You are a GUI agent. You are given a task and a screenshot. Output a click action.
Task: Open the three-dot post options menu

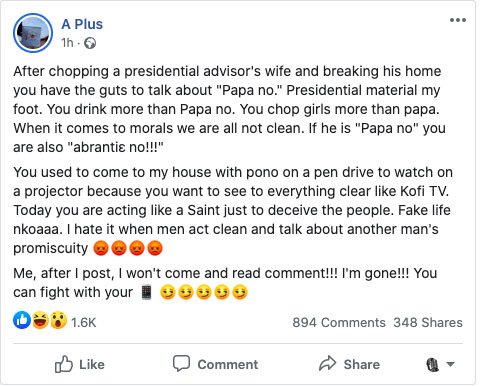pos(458,20)
